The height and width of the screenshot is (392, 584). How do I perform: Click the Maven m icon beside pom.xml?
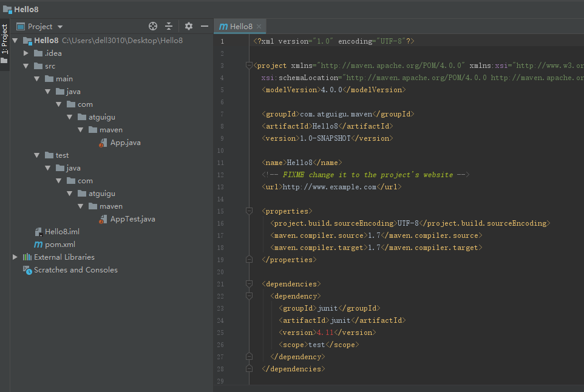pos(38,245)
